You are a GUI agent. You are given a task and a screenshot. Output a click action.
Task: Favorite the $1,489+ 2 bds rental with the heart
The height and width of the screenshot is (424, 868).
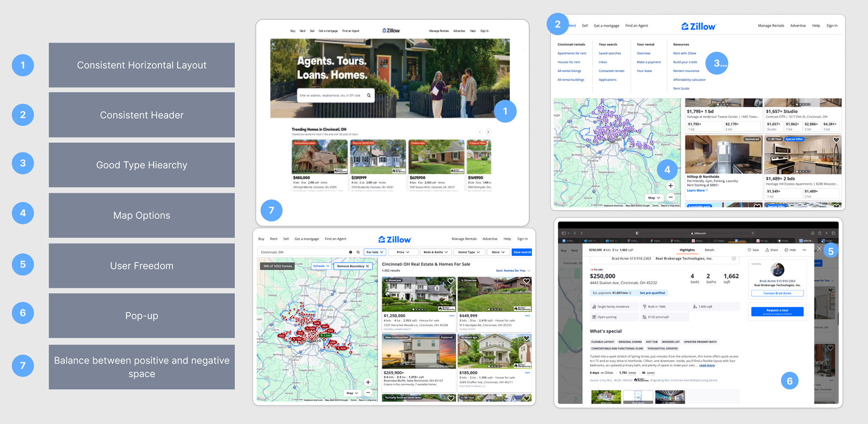[836, 140]
